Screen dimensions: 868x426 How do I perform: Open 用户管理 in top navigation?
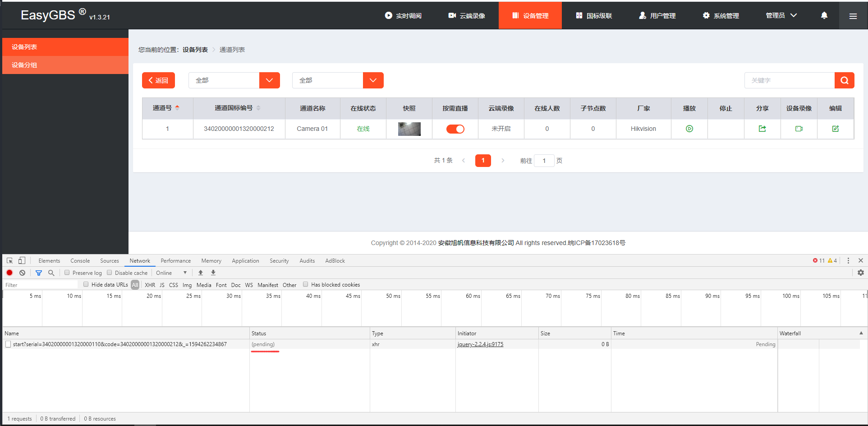(x=657, y=15)
